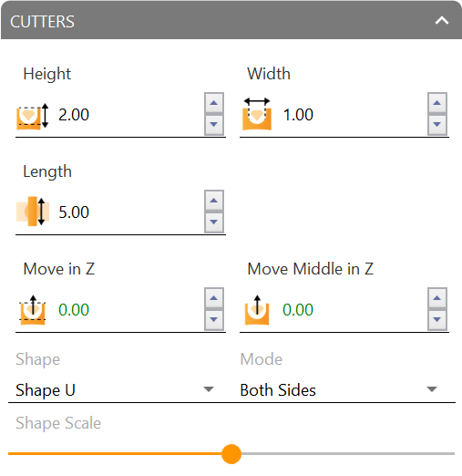462x476 pixels.
Task: Click the cutter Height icon
Action: coord(33,116)
